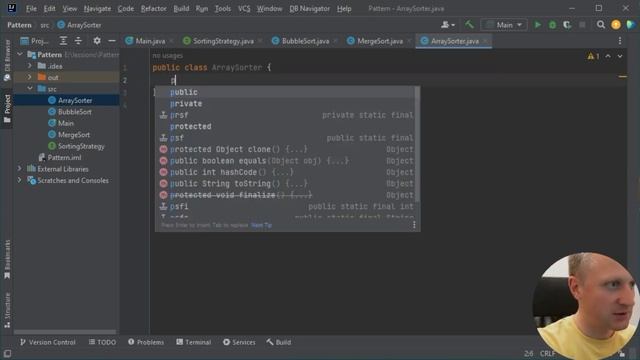Screen dimensions: 640x360
Task: Hide the Project tool window
Action: 111,41
